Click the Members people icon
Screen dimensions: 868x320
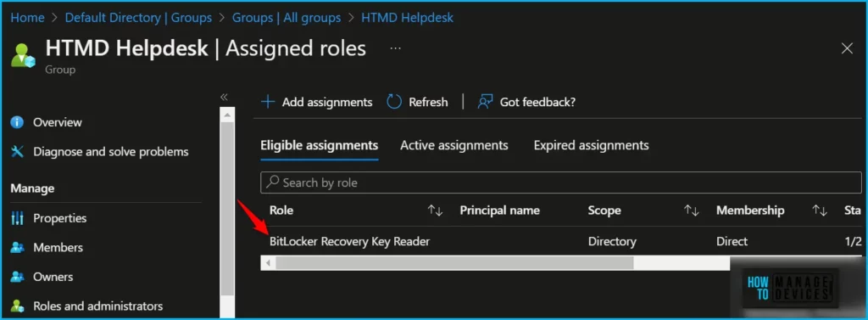[x=17, y=247]
